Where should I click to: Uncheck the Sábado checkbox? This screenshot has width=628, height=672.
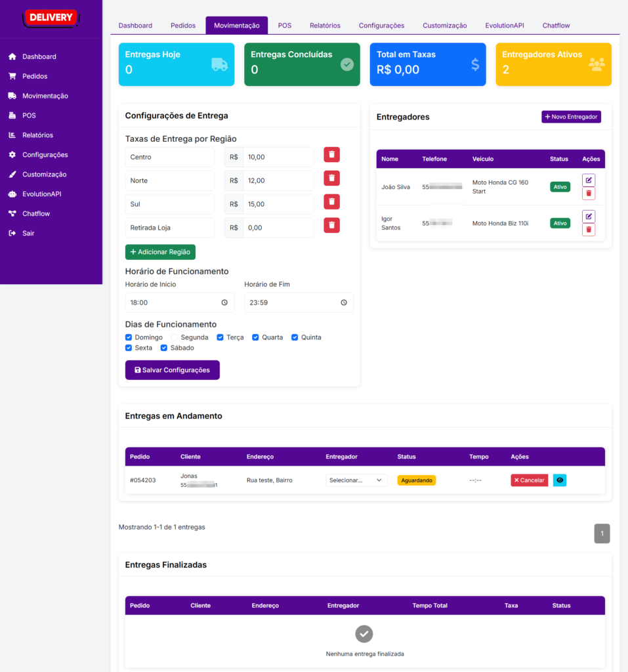click(x=163, y=348)
